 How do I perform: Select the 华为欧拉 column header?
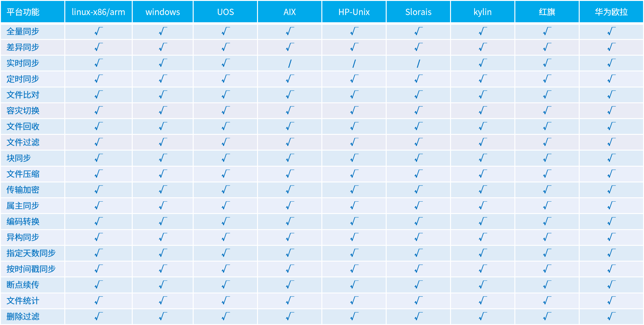(x=611, y=12)
